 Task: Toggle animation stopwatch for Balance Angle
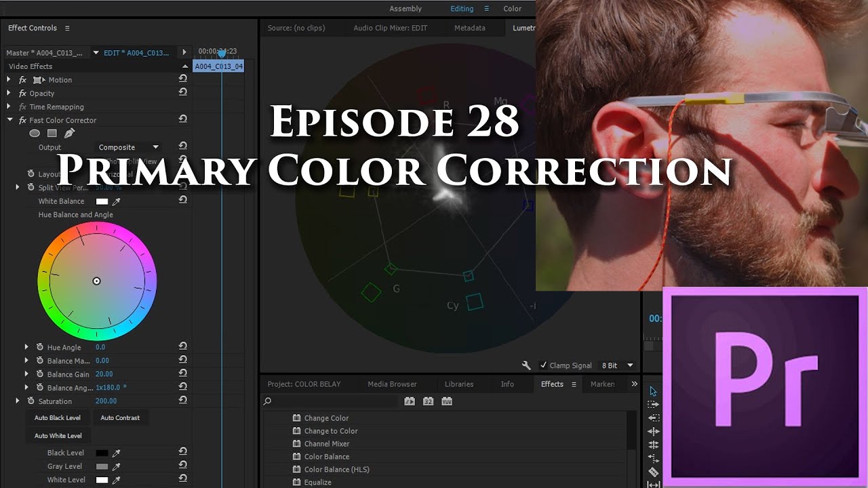point(40,388)
